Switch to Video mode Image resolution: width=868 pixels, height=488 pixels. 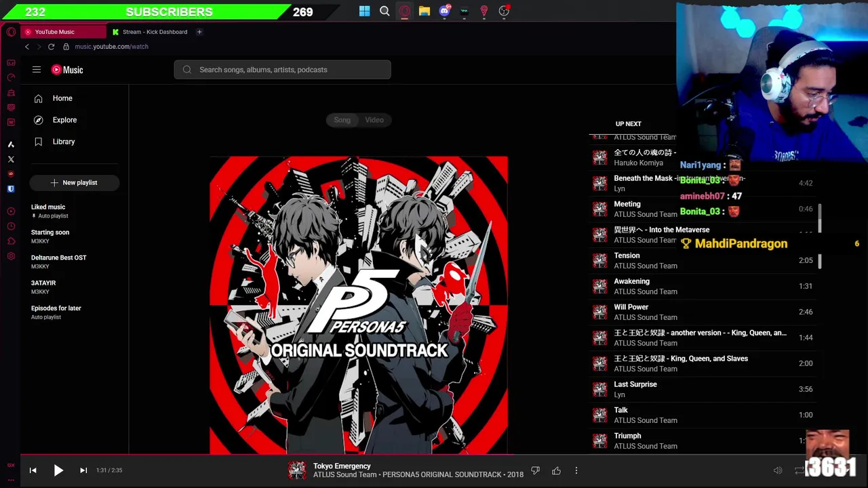point(374,120)
